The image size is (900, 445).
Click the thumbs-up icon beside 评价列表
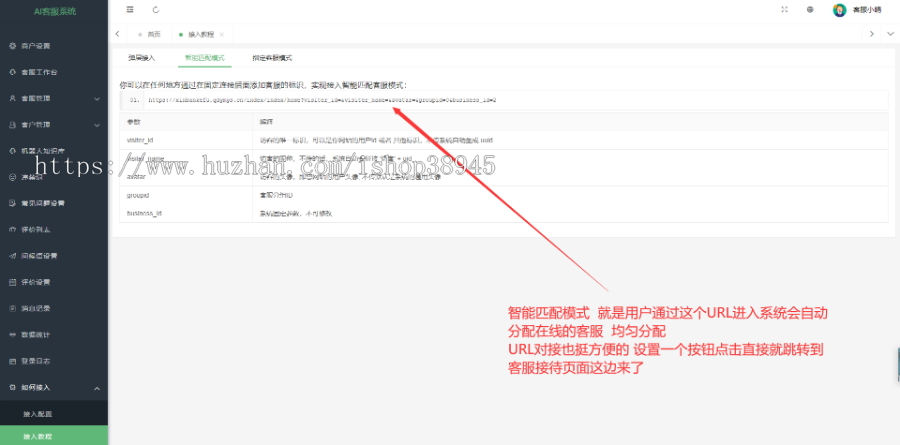pos(13,230)
